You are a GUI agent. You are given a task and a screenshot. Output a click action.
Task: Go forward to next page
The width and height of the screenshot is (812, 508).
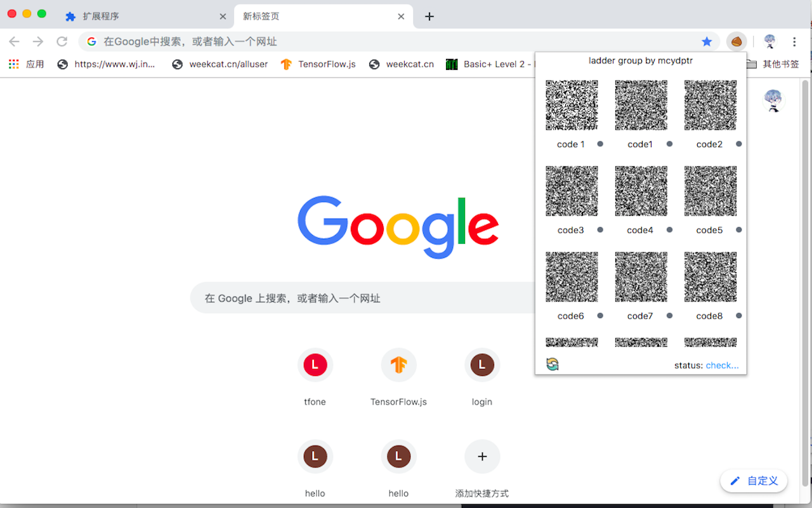[x=38, y=41]
